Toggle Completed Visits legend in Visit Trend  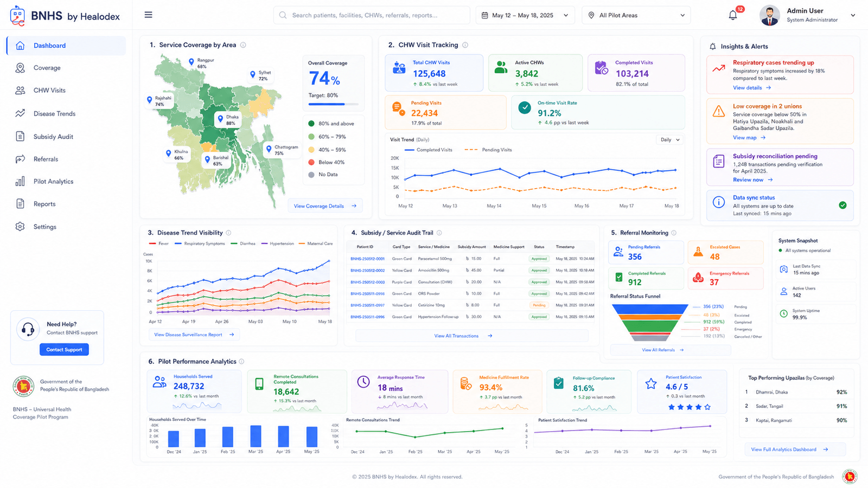(x=428, y=150)
